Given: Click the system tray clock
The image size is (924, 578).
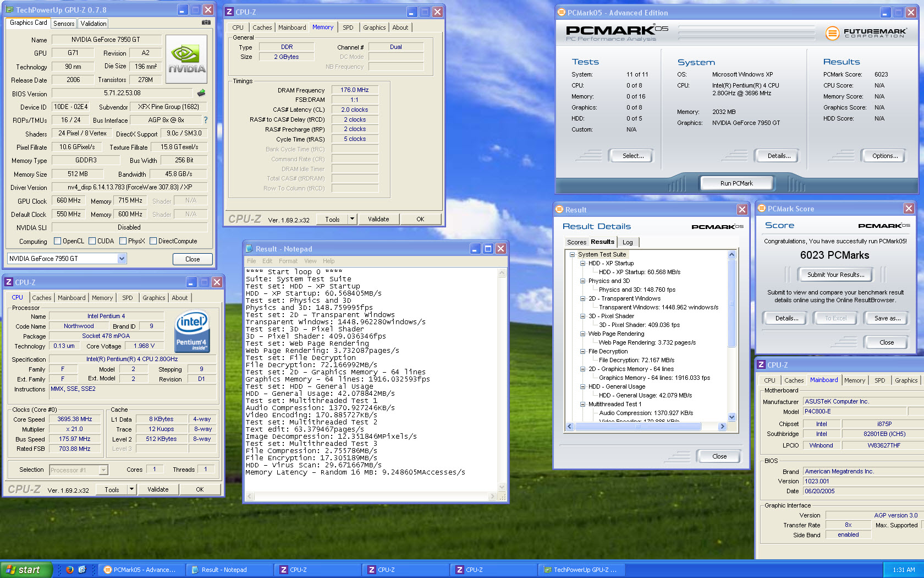Looking at the screenshot, I should (904, 570).
